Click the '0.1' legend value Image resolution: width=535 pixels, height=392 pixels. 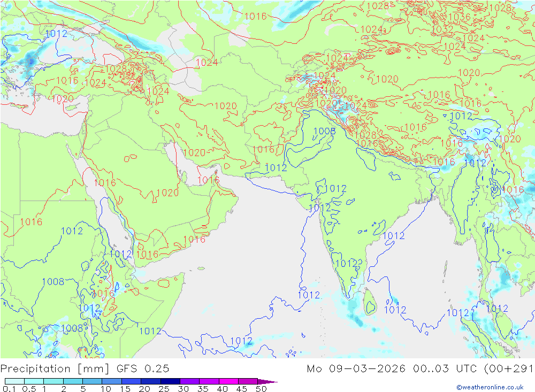[x=9, y=389]
